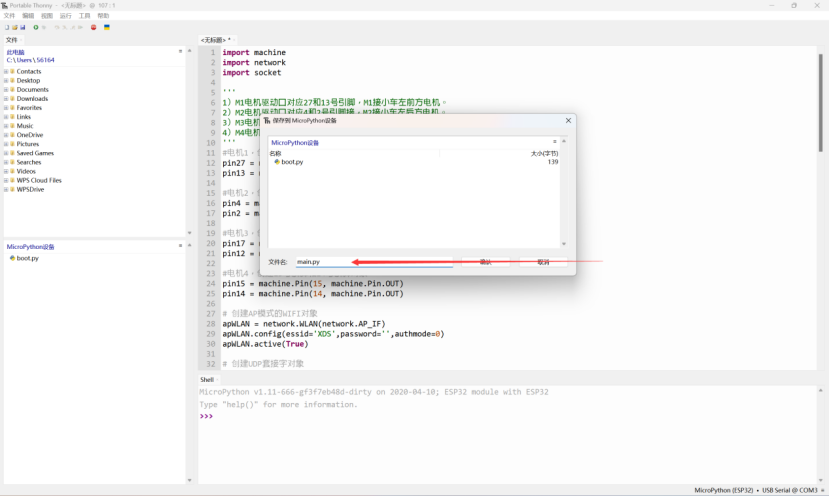Click the Open file toolbar icon
The image size is (830, 496).
(15, 27)
